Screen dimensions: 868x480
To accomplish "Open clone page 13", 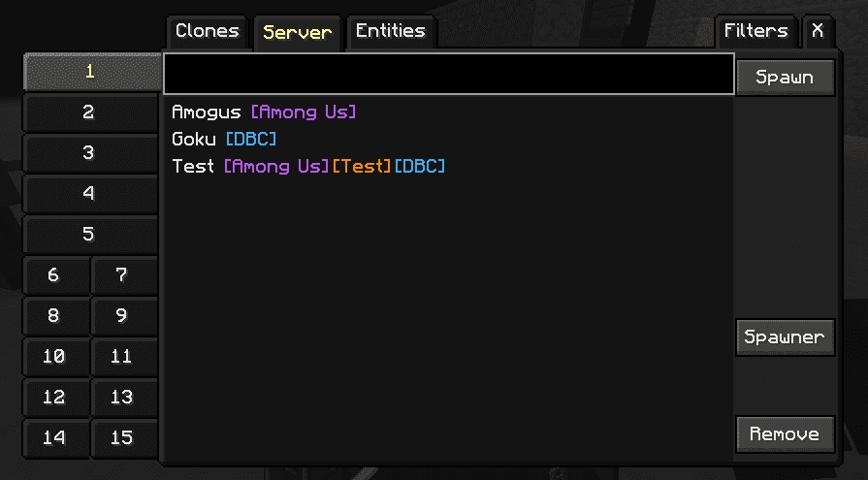I will tap(124, 397).
